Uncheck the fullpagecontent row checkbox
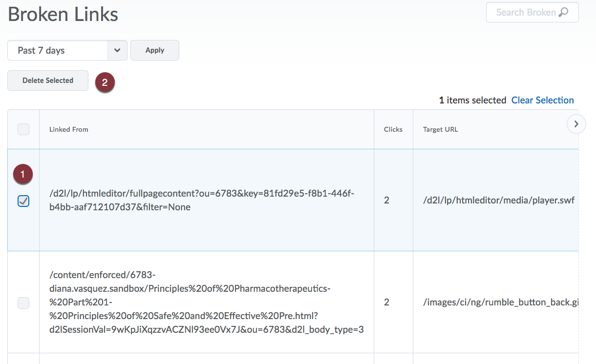Screen dimensions: 596x364 [23, 201]
